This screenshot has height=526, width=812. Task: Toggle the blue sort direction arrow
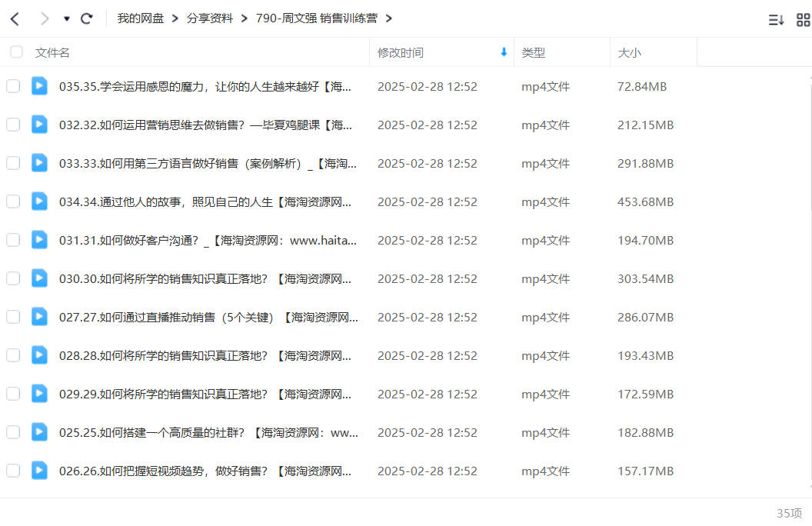[504, 52]
